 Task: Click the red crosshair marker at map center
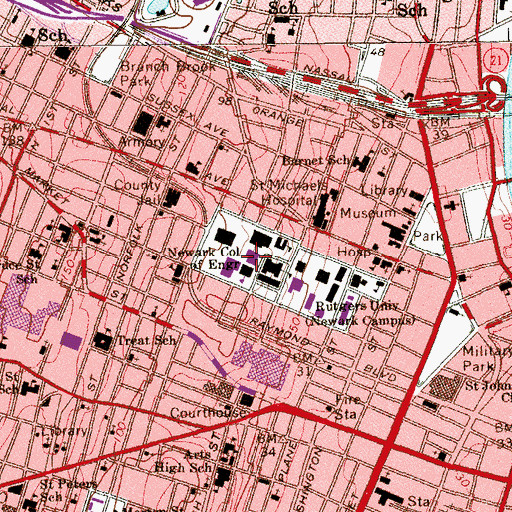(x=256, y=256)
